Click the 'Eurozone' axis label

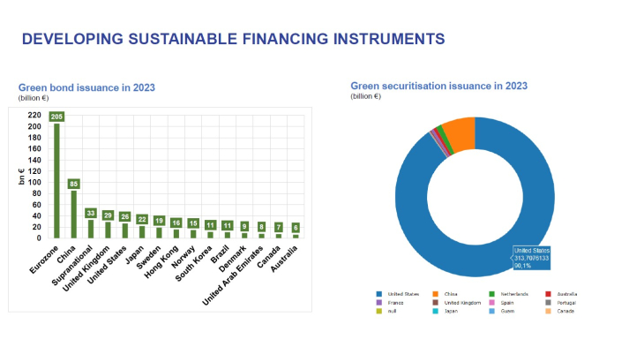44,260
